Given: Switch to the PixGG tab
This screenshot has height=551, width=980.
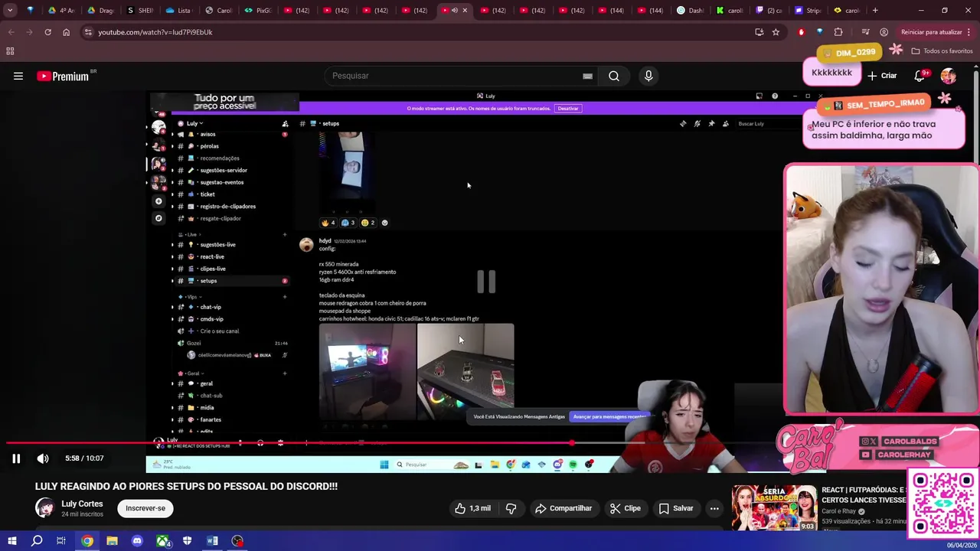Looking at the screenshot, I should [x=259, y=11].
